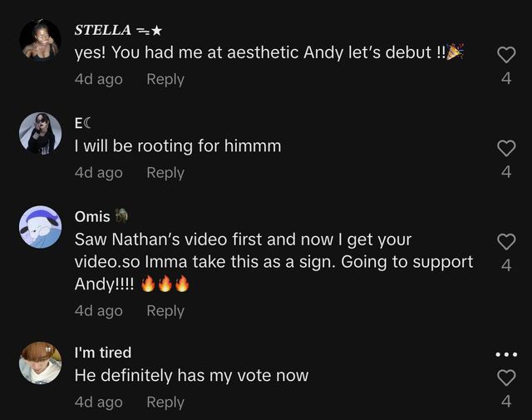View Omis's profile avatar
The width and height of the screenshot is (532, 420).
[40, 226]
